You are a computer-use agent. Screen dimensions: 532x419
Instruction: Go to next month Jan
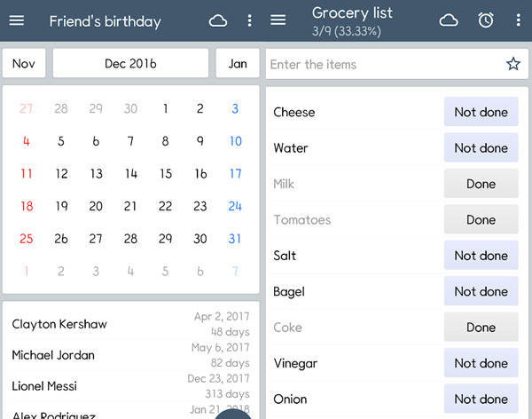click(x=238, y=64)
